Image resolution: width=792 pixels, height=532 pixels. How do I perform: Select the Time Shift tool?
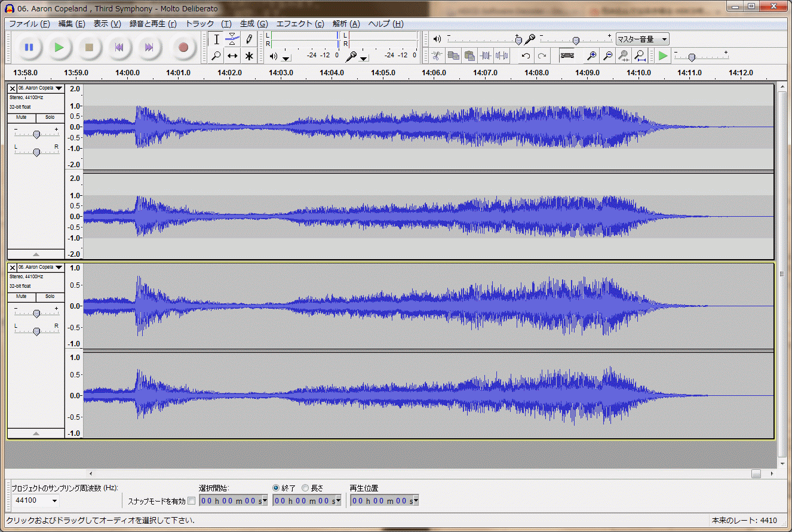pyautogui.click(x=232, y=56)
